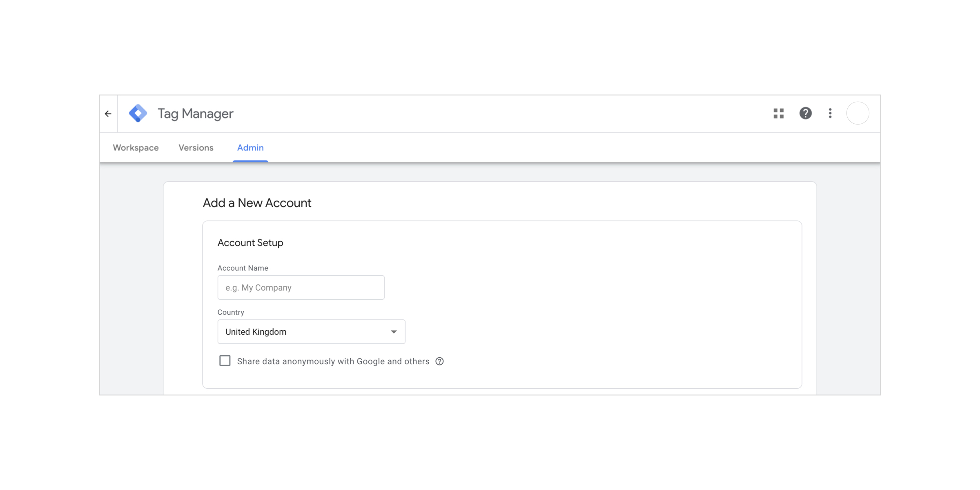This screenshot has width=980, height=490.
Task: Switch to the Versions tab
Action: coord(196,148)
